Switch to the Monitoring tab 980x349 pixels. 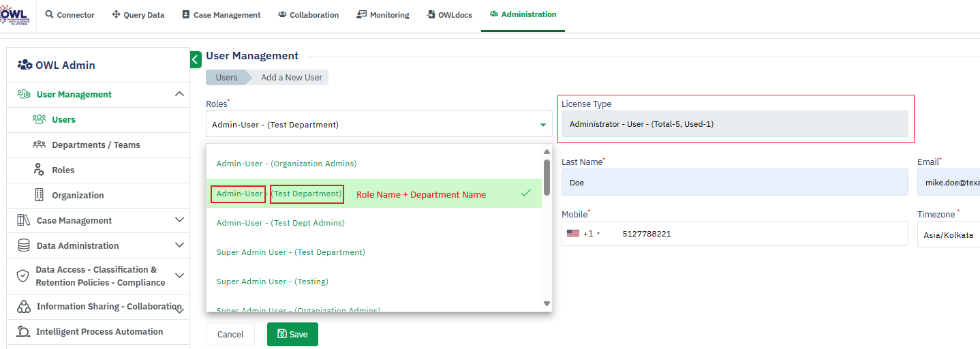tap(382, 15)
